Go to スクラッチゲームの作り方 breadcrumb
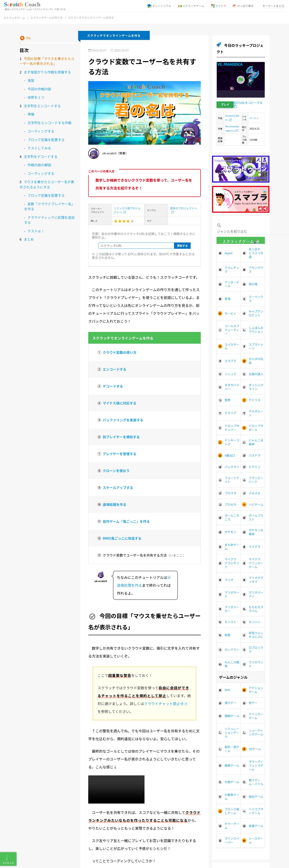 (x=46, y=18)
